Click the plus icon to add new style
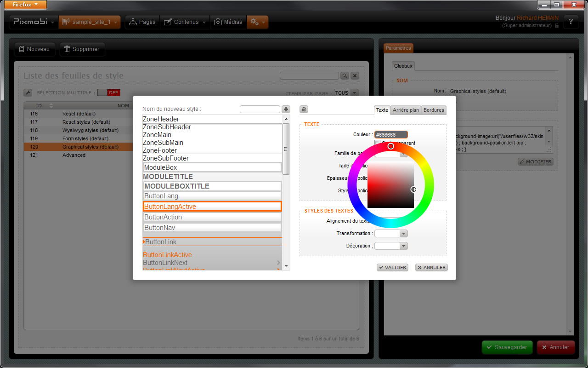This screenshot has width=588, height=368. point(286,109)
